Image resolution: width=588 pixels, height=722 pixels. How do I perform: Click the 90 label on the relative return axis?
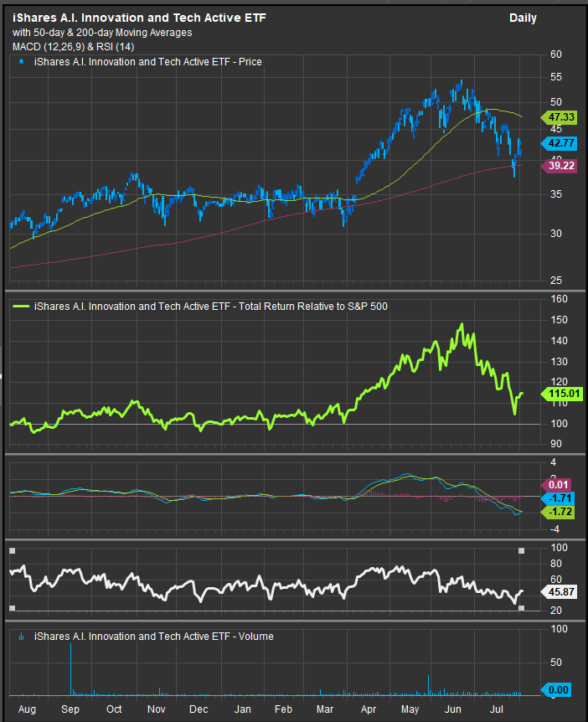[556, 444]
